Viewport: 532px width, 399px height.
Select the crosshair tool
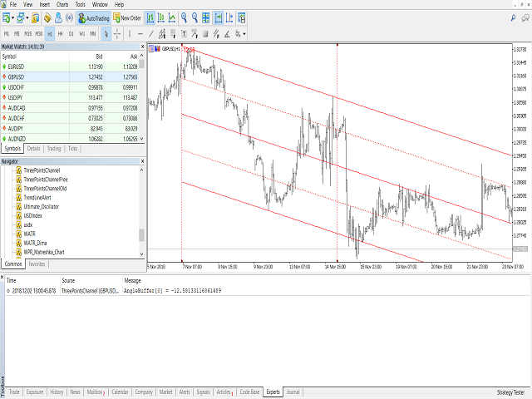(117, 33)
